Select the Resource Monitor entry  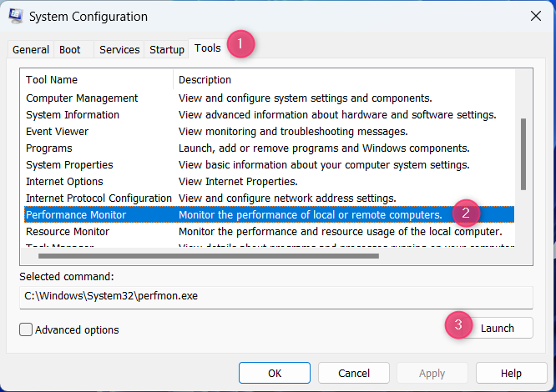pos(68,231)
